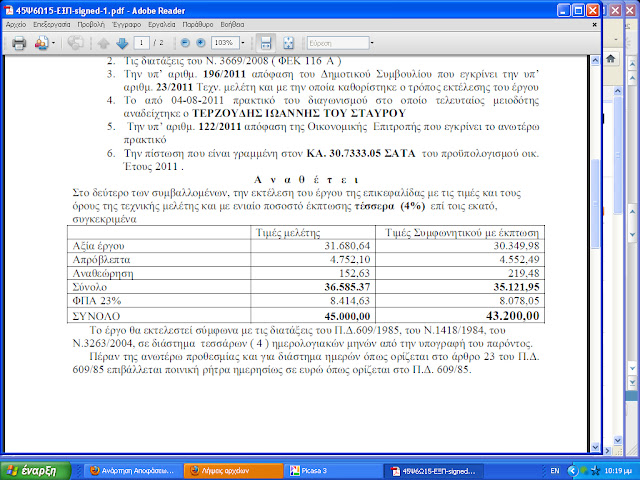The image size is (640, 480).
Task: Go to next page arrow
Action: (122, 43)
